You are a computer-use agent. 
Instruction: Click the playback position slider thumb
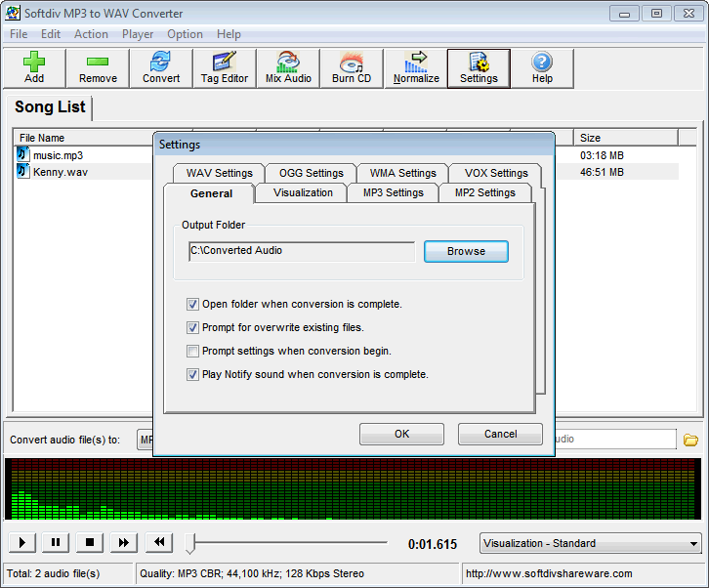click(190, 543)
